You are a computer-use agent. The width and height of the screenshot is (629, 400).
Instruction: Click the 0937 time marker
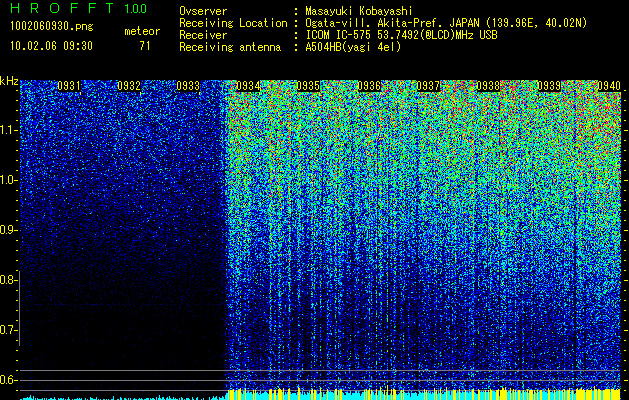[428, 86]
